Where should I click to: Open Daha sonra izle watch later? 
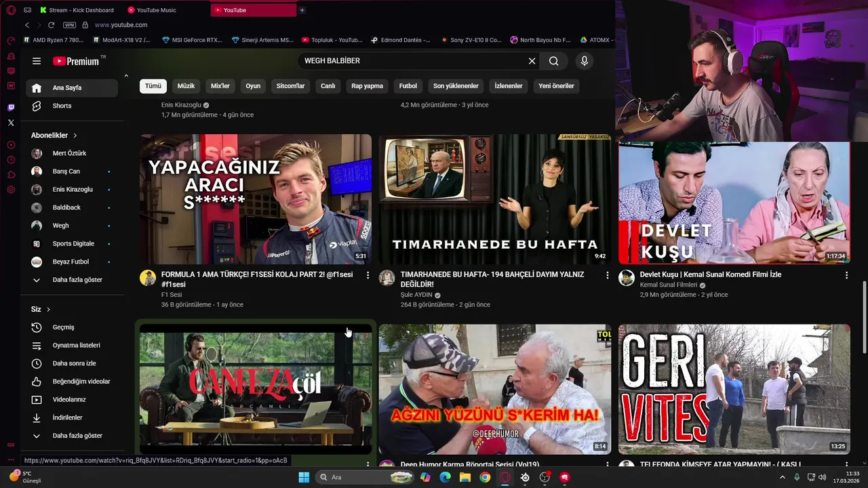[72, 363]
